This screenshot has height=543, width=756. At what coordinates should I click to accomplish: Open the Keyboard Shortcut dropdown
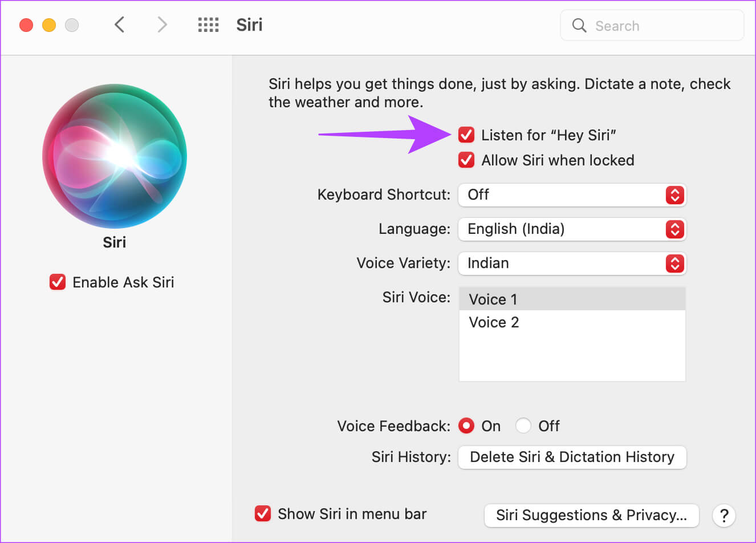[572, 194]
